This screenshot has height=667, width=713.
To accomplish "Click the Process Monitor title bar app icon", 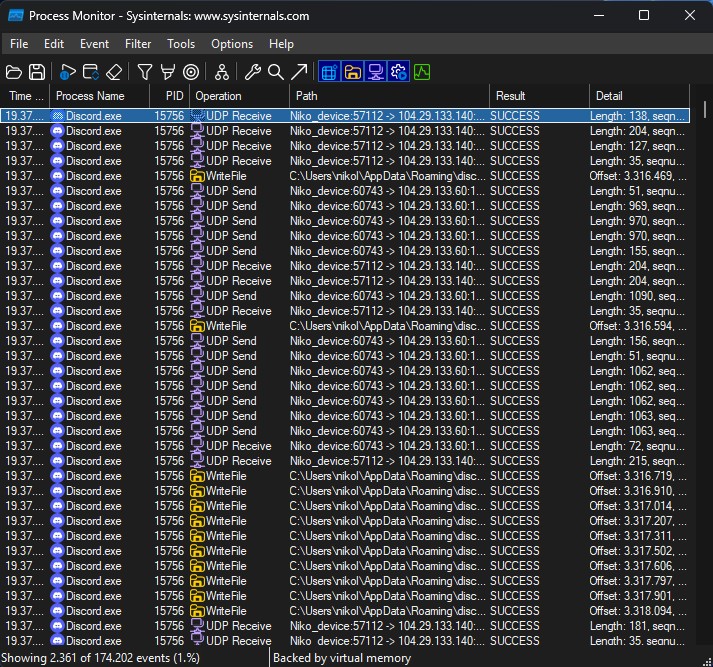I will point(16,16).
